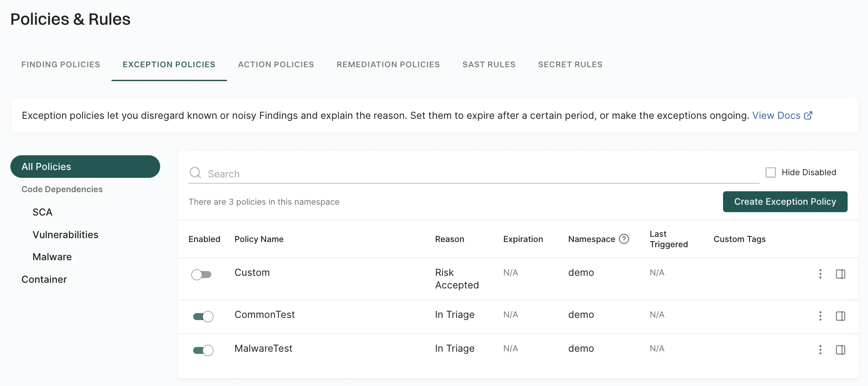Filter by Vulnerabilities in the sidebar

(x=66, y=235)
